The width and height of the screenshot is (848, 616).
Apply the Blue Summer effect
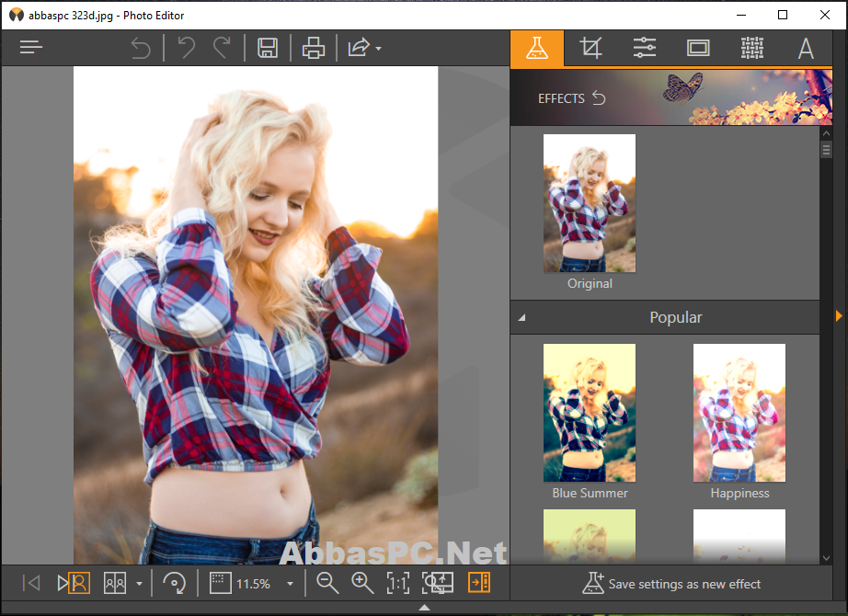tap(590, 413)
